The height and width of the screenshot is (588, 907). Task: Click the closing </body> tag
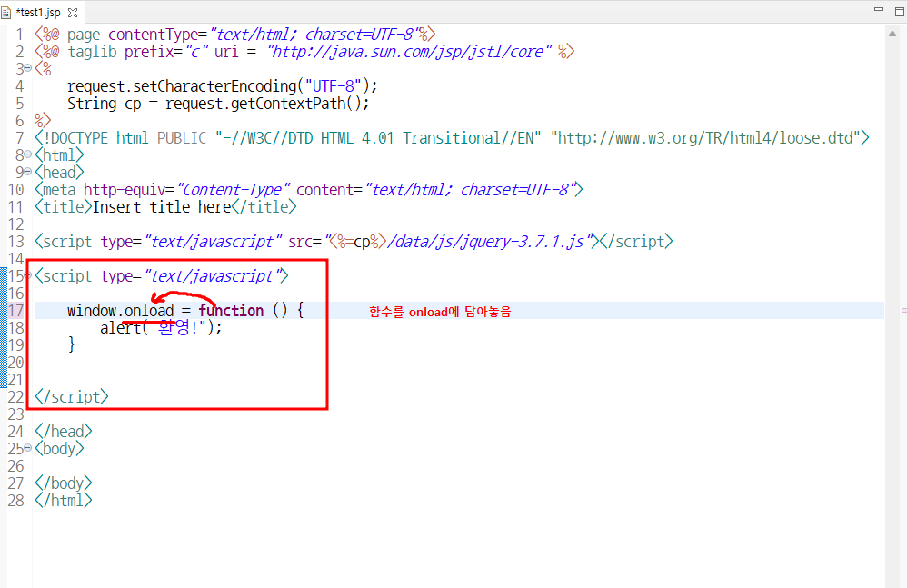pos(63,483)
